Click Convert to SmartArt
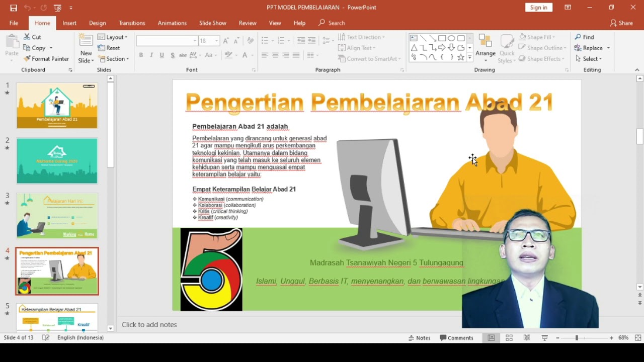Viewport: 644px width, 362px height. (x=370, y=59)
